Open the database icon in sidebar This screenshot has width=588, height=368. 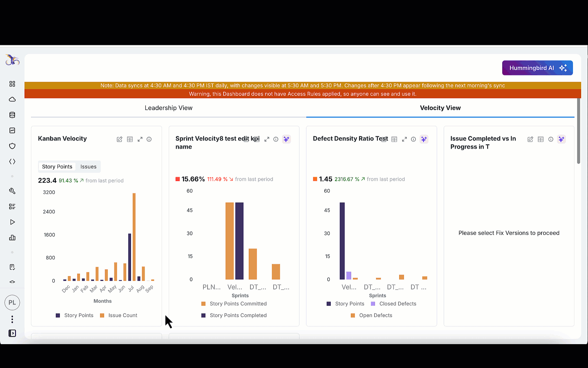coord(12,115)
